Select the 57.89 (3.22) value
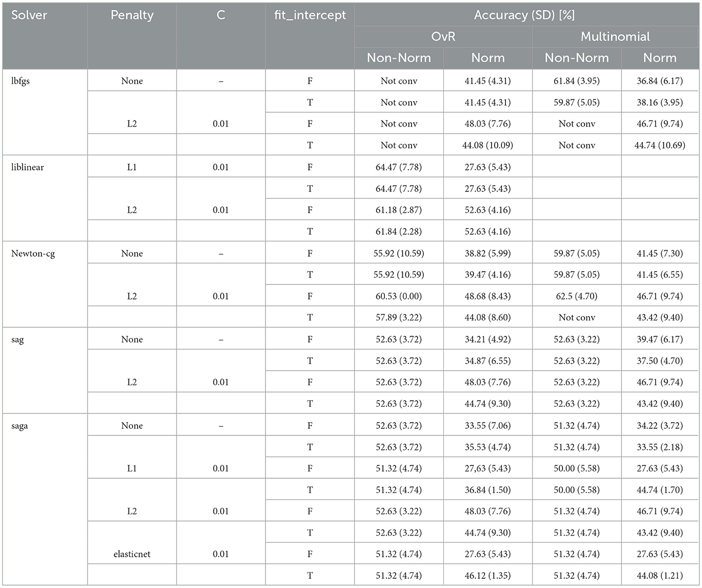The width and height of the screenshot is (702, 588). click(x=399, y=317)
